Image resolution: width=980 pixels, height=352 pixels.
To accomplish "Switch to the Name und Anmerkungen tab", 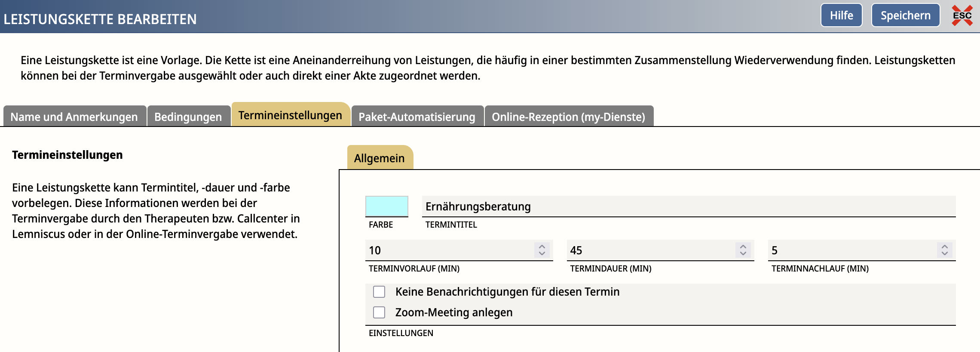I will tap(74, 117).
